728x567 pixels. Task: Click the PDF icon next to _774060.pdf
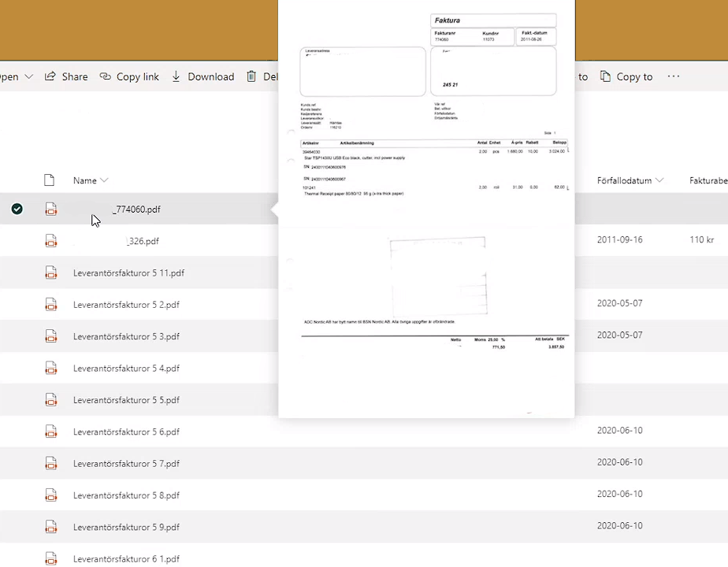pyautogui.click(x=50, y=209)
